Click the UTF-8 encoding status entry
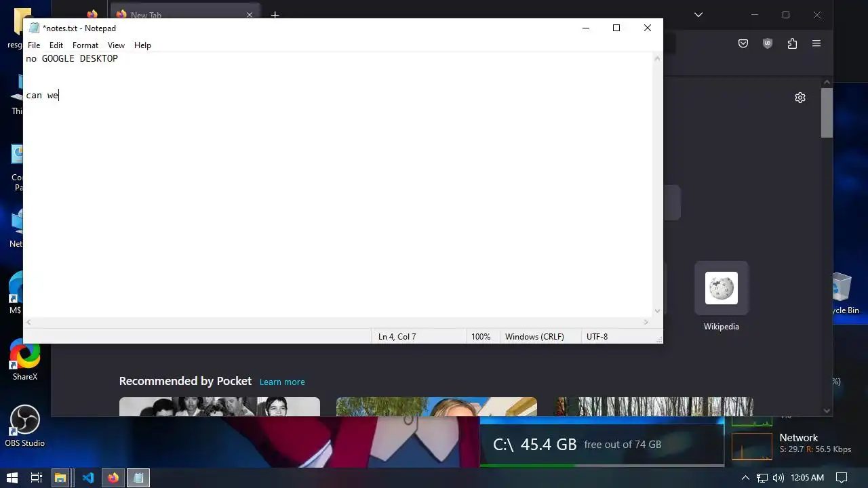 click(597, 337)
